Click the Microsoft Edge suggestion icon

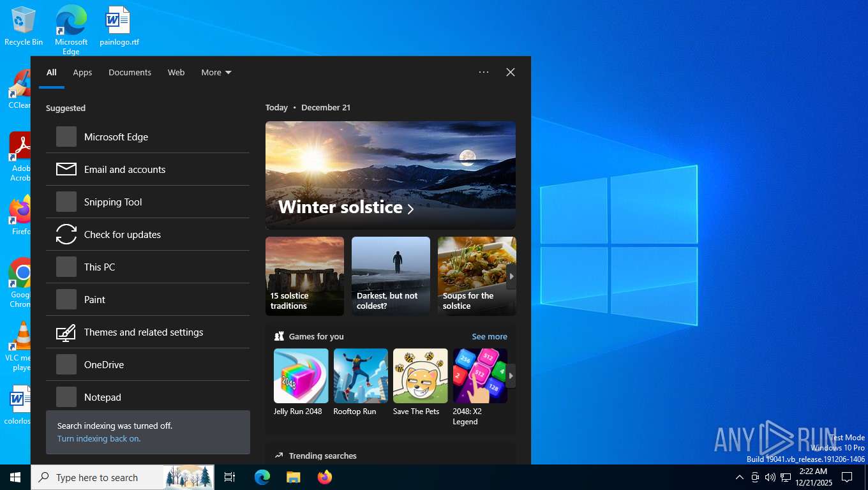pos(66,137)
